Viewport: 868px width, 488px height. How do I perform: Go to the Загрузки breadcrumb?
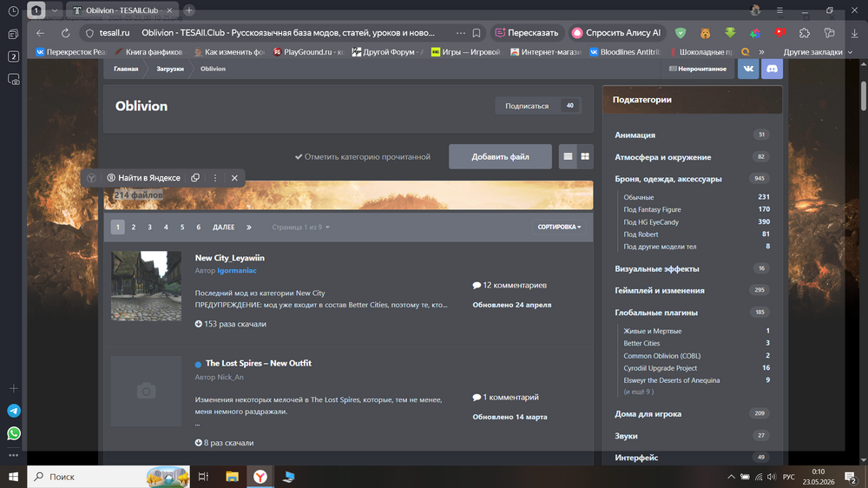click(170, 69)
